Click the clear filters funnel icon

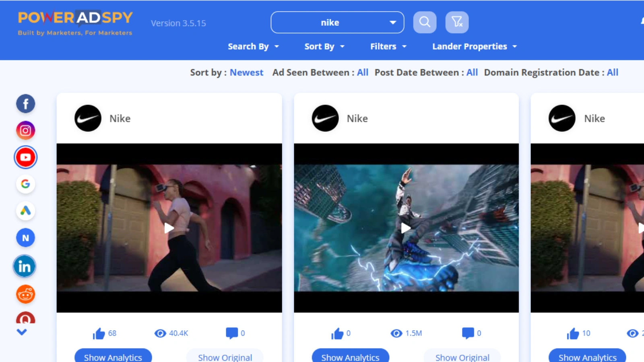point(457,22)
